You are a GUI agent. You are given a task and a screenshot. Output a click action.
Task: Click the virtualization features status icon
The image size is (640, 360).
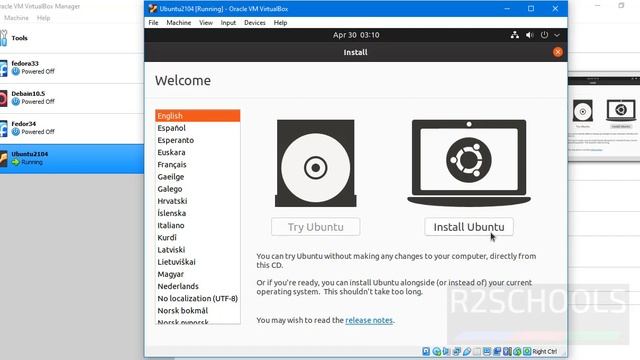point(507,351)
